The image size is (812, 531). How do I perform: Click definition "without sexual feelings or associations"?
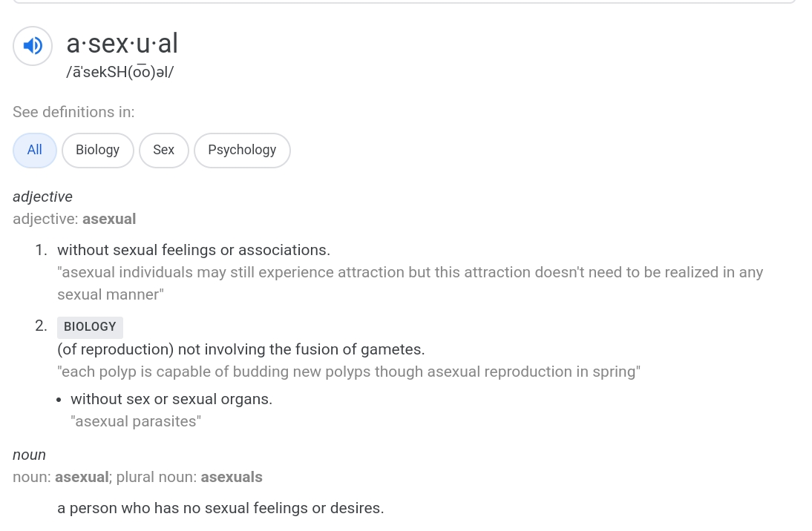[194, 250]
